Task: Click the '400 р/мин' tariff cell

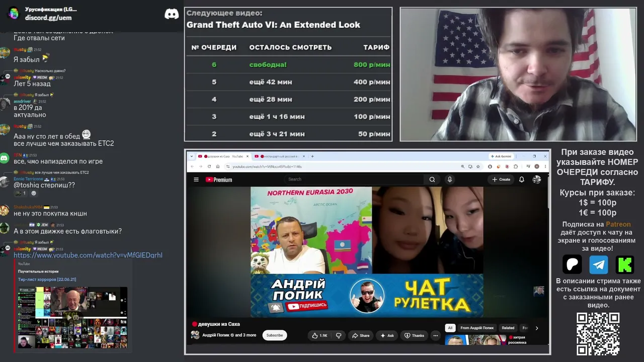Action: click(372, 82)
